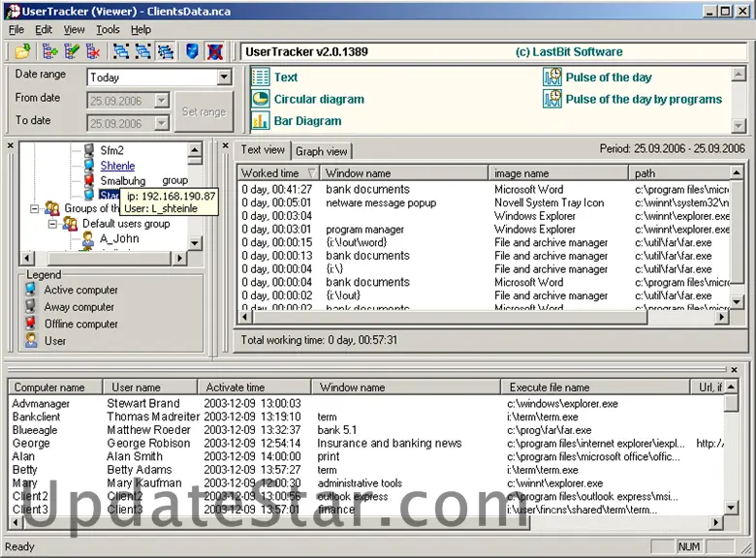The width and height of the screenshot is (756, 558).
Task: Switch to the Graph view tab
Action: coord(321,151)
